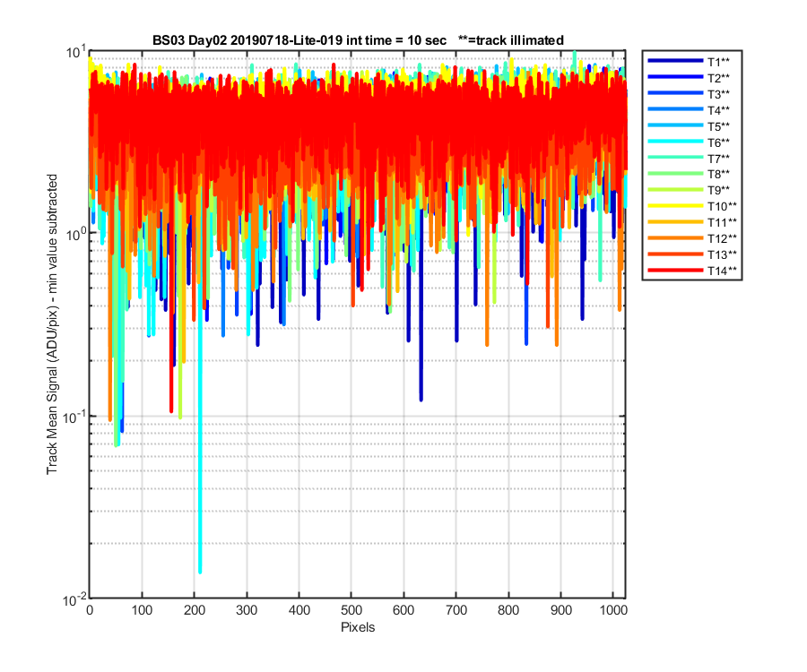Click T14** in the legend
The height and width of the screenshot is (672, 807).
pyautogui.click(x=692, y=271)
